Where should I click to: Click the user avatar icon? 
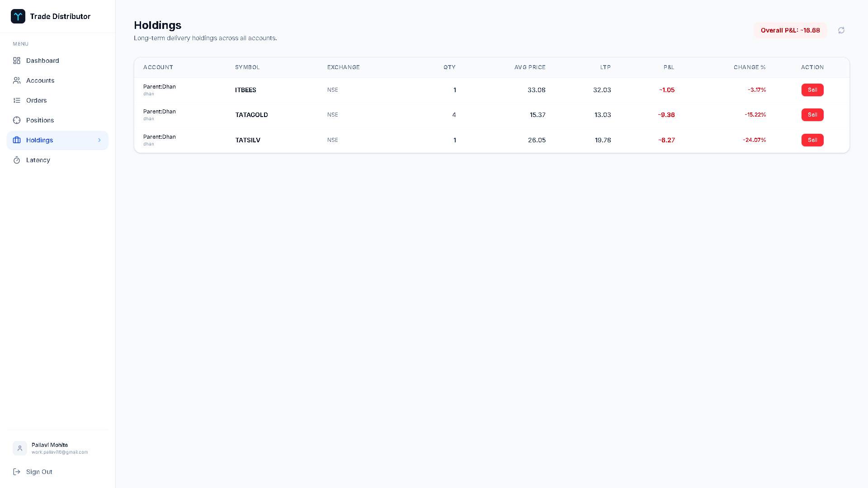(20, 448)
